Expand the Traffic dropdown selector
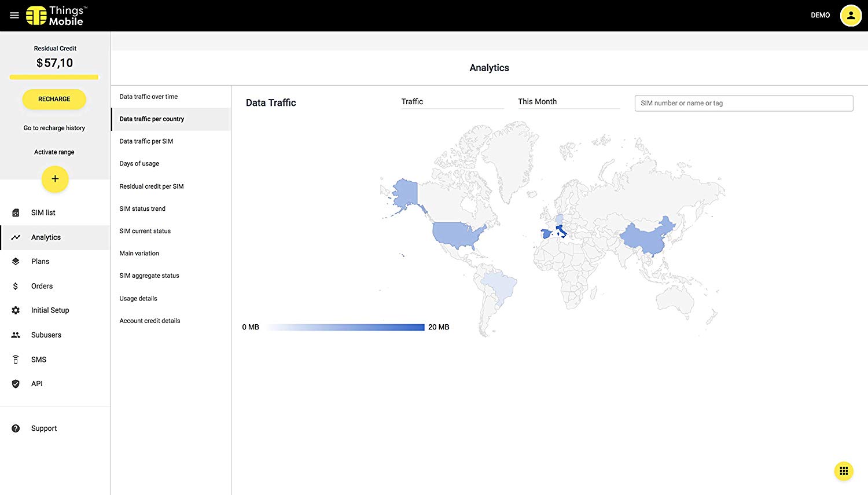868x495 pixels. click(452, 102)
